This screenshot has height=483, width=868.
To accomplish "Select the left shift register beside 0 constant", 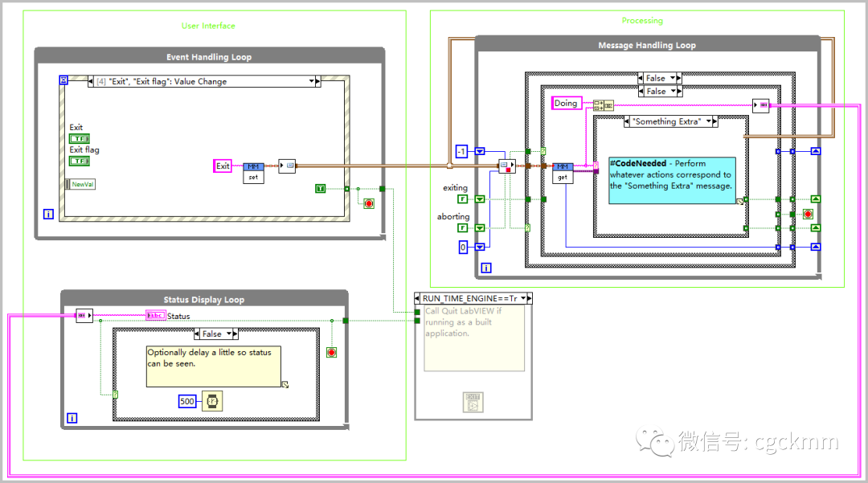I will [x=480, y=248].
